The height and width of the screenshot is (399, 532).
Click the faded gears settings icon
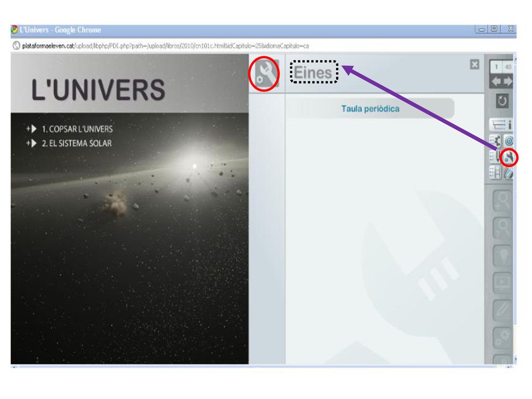pos(502,338)
